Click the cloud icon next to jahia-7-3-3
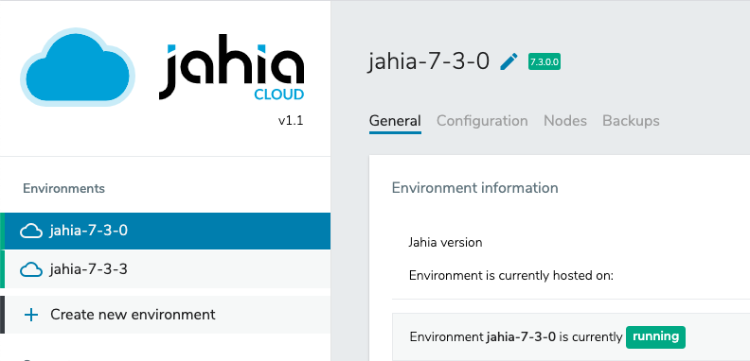This screenshot has height=361, width=750. pyautogui.click(x=31, y=270)
